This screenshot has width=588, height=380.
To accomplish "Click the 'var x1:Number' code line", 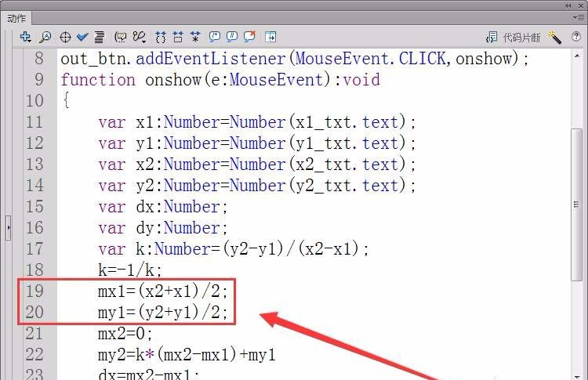I will tap(257, 122).
